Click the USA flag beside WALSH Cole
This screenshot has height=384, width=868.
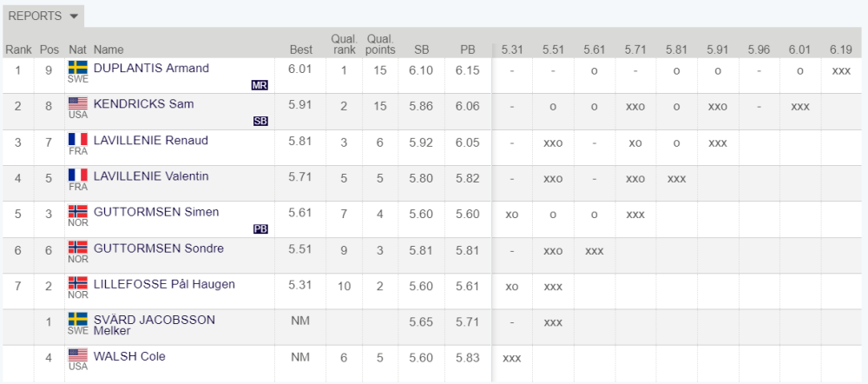pos(78,355)
